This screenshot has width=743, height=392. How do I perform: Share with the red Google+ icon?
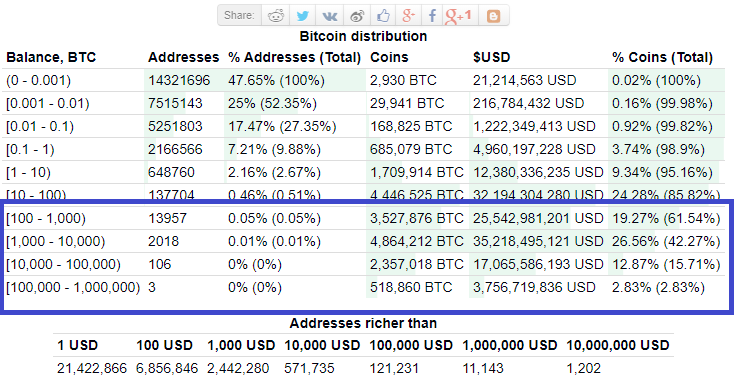[x=408, y=16]
